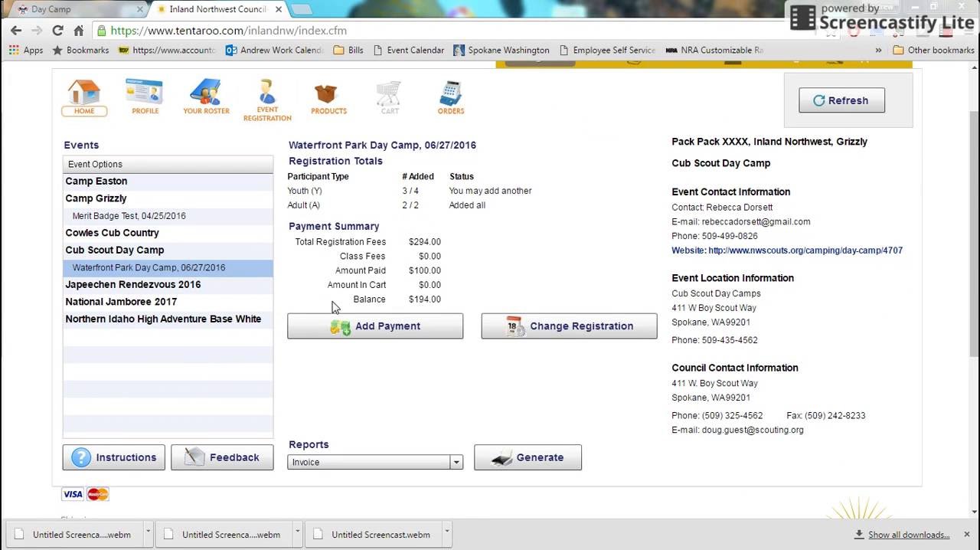
Task: Open the Instructions button
Action: point(113,457)
